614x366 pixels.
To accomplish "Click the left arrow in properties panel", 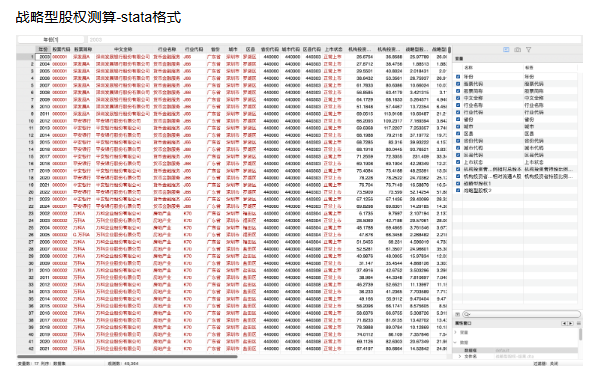I will click(564, 323).
